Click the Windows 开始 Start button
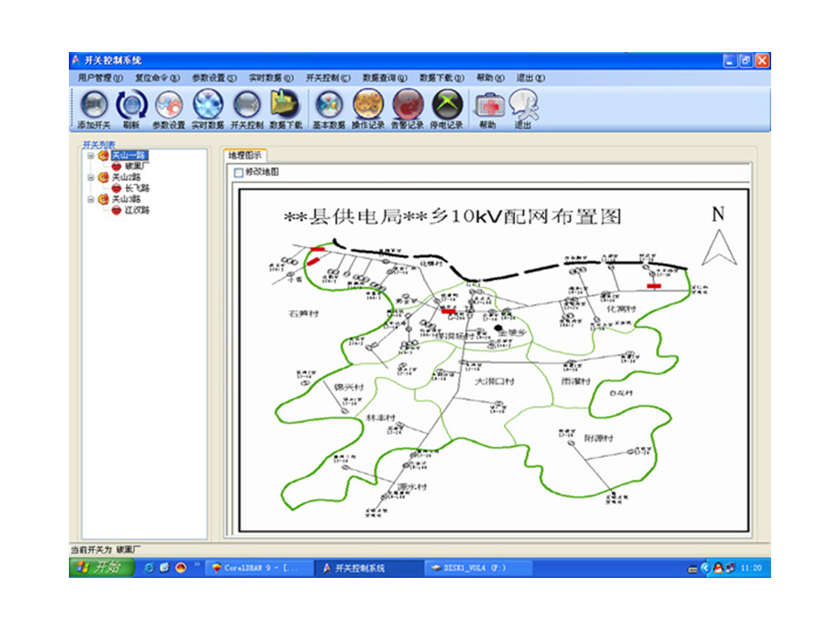This screenshot has height=630, width=840. (102, 567)
